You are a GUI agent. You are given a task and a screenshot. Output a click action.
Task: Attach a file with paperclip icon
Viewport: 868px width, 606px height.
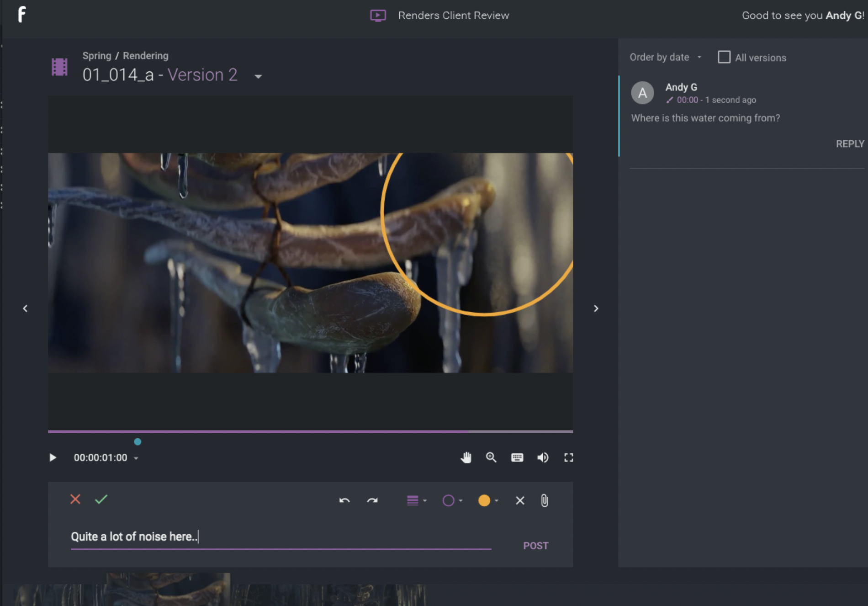544,500
